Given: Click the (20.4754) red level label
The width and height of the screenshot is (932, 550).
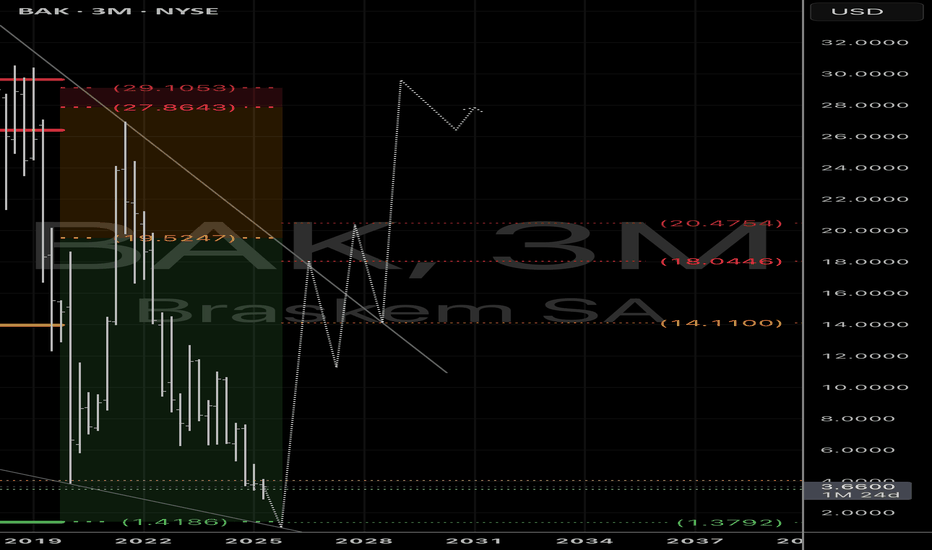Looking at the screenshot, I should coord(721,224).
